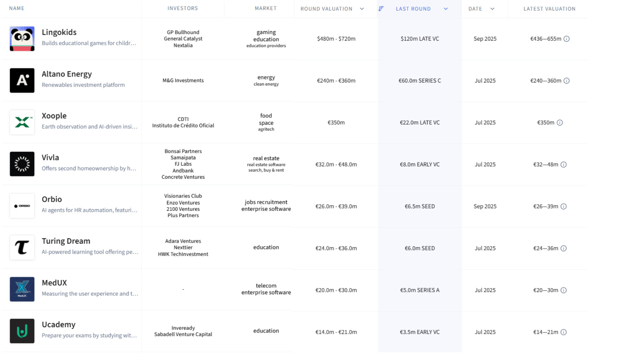The height and width of the screenshot is (362, 644).
Task: Open the Altano Energy logo icon
Action: pyautogui.click(x=22, y=80)
